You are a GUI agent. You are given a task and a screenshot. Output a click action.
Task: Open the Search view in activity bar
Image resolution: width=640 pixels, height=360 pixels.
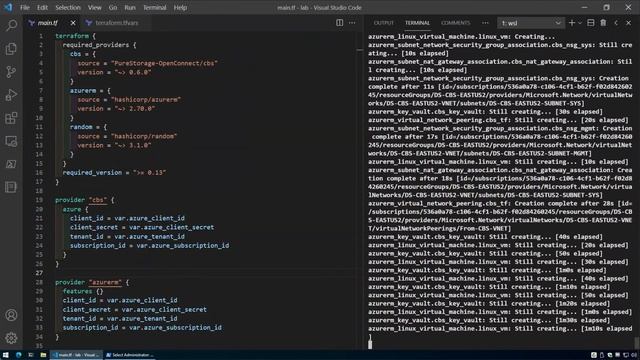[11, 25]
